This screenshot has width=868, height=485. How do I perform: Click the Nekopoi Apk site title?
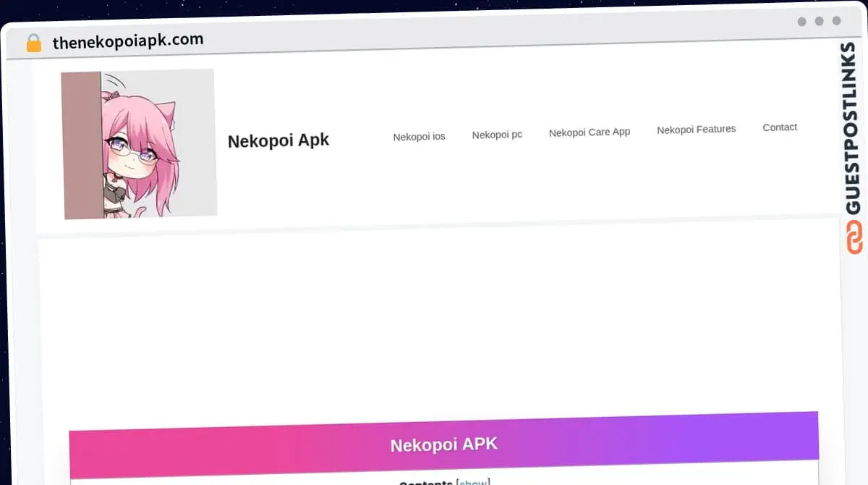coord(278,140)
